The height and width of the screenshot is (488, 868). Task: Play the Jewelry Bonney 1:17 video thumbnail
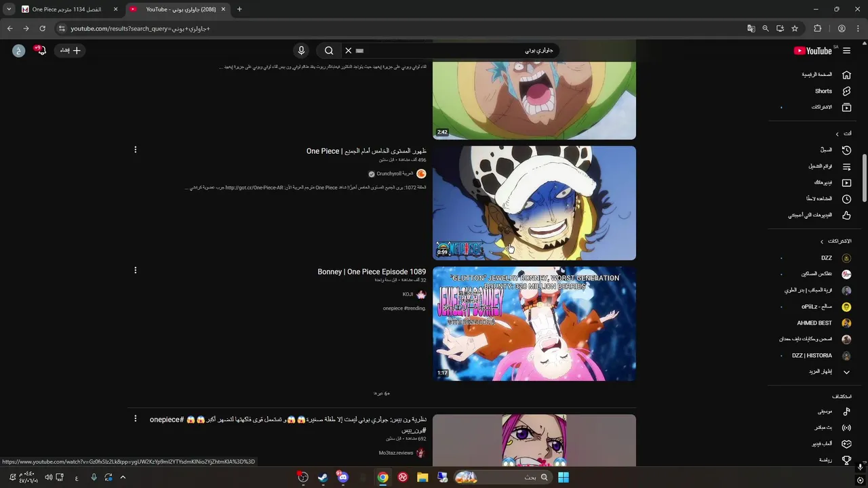[534, 323]
